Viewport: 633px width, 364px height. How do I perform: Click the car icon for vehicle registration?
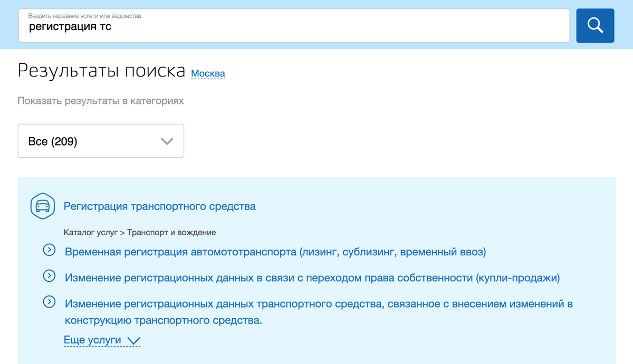click(x=43, y=206)
